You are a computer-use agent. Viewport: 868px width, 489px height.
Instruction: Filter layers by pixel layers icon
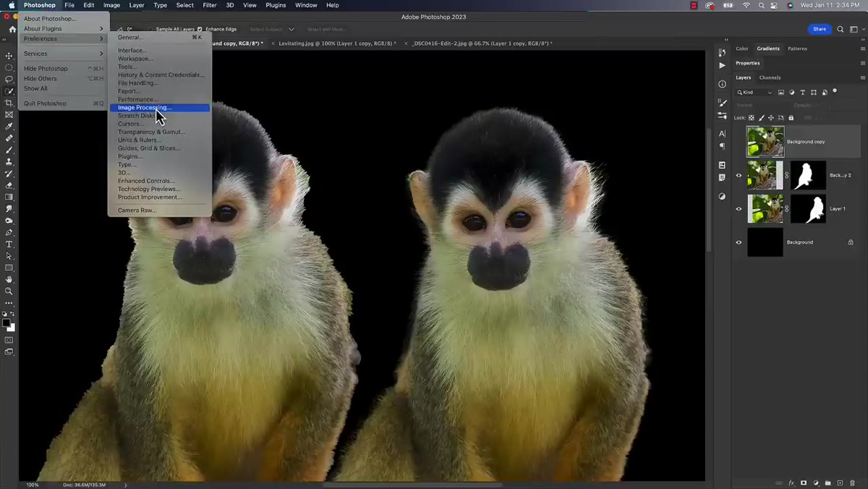coord(781,93)
